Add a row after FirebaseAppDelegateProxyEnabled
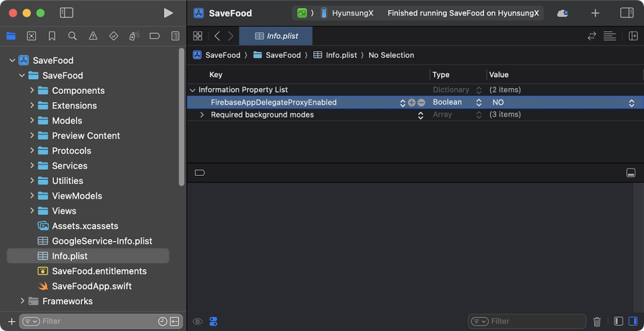 click(x=412, y=103)
